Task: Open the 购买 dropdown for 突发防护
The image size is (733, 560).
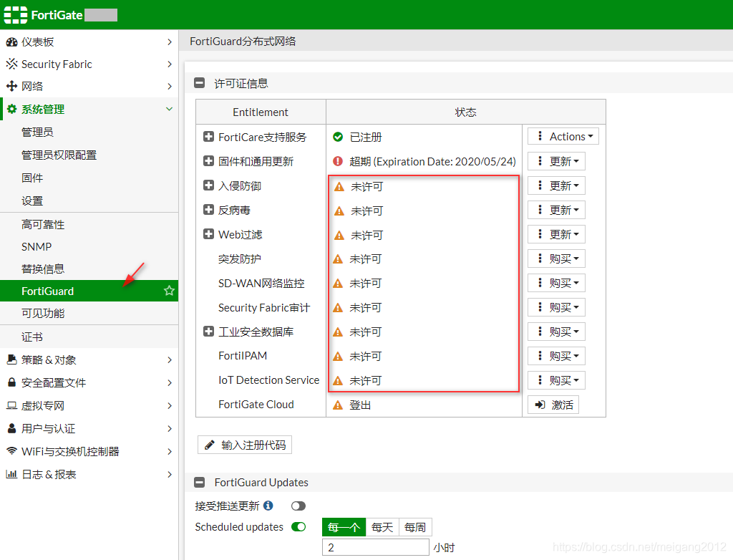Action: (556, 259)
